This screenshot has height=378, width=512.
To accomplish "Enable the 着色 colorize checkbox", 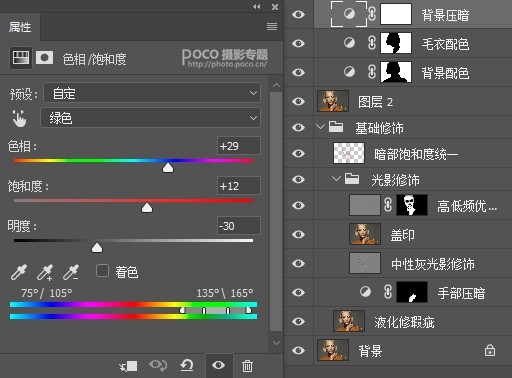I will click(x=102, y=271).
